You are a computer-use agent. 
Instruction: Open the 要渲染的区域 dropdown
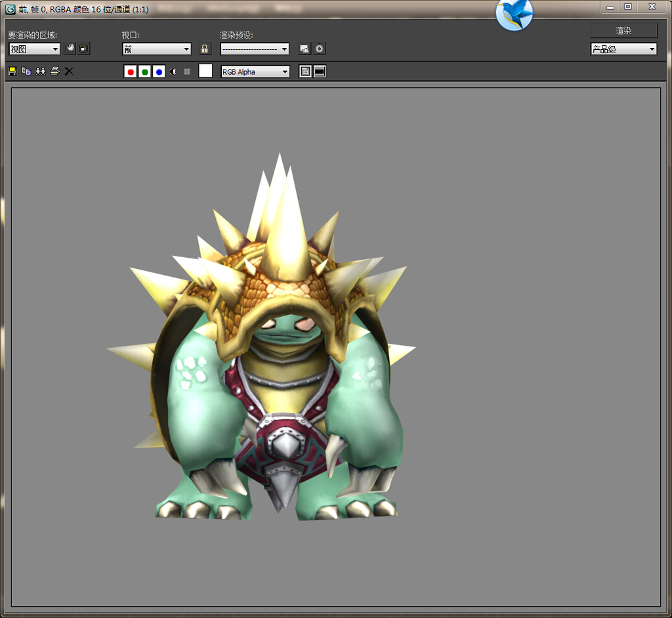[34, 49]
